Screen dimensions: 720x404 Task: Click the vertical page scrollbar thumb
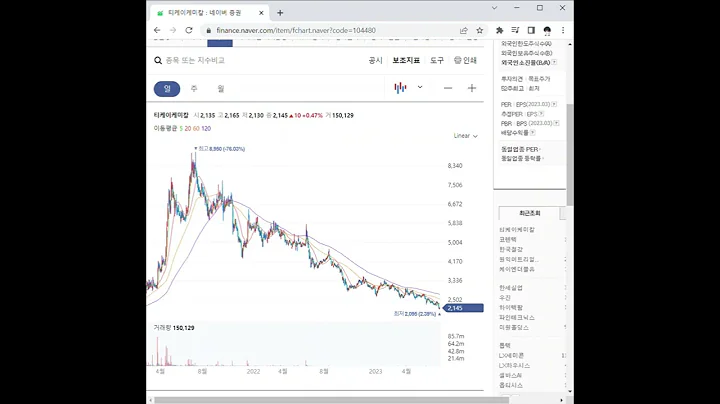coord(570,155)
